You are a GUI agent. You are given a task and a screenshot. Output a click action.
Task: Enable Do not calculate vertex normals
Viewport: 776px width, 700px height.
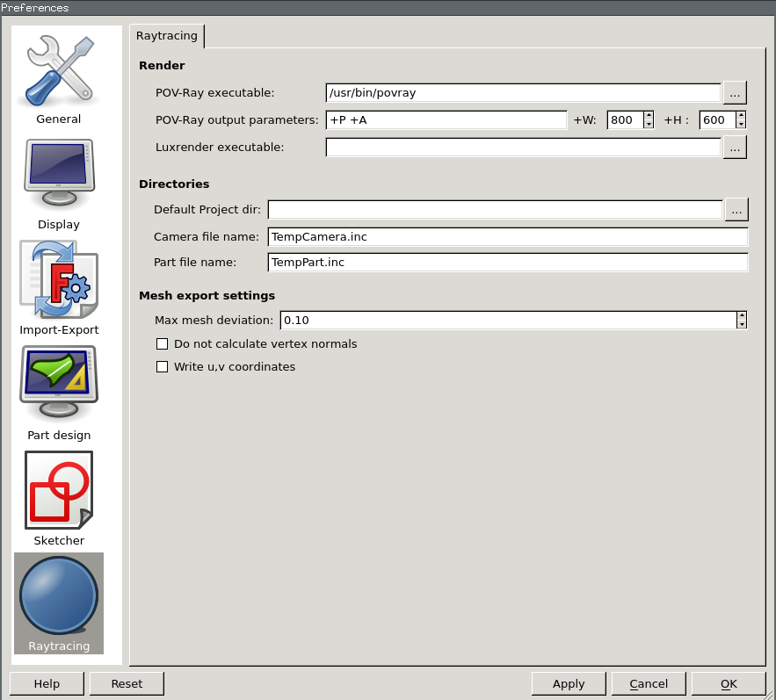pos(162,344)
